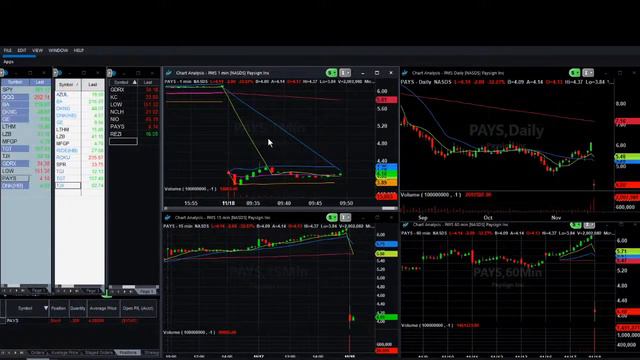Select AZUL row in white watchlist

coord(80,94)
